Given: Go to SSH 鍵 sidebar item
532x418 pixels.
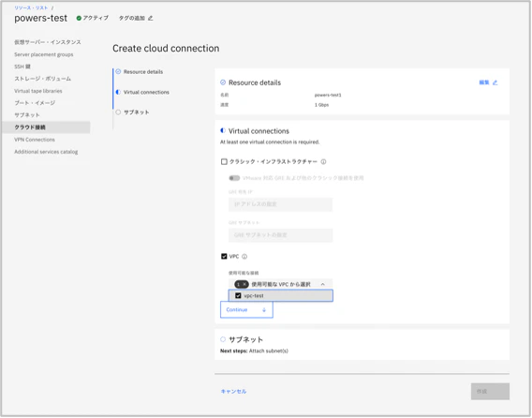Looking at the screenshot, I should click(22, 67).
